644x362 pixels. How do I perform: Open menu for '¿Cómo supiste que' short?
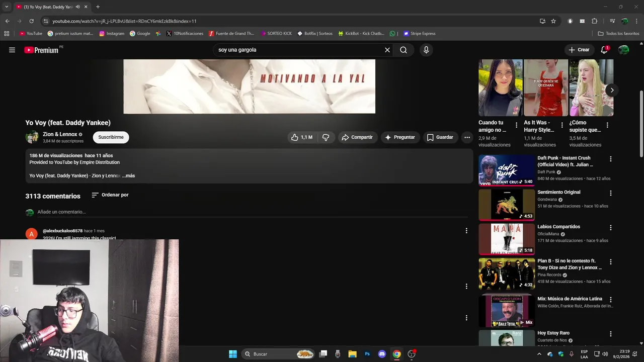point(607,125)
